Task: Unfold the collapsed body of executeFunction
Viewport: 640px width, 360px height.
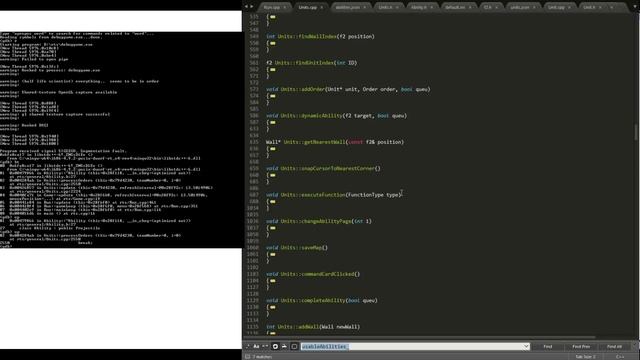Action: [x=273, y=202]
